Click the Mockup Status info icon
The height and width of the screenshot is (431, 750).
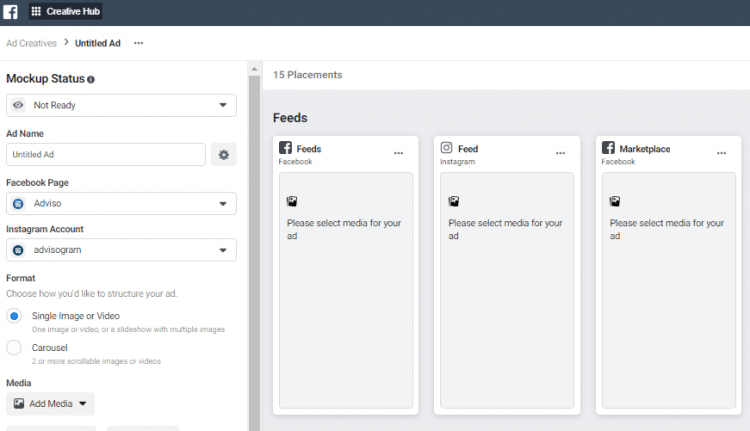click(x=91, y=79)
